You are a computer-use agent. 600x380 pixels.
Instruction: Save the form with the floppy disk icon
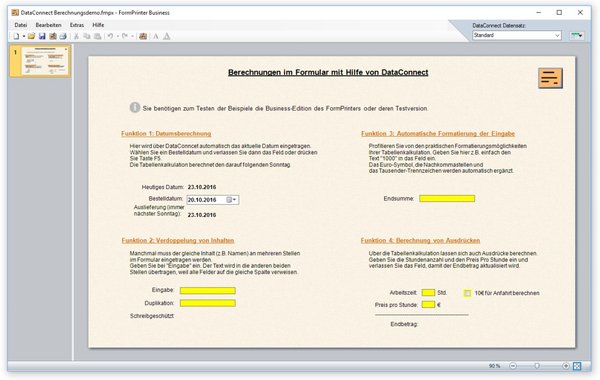(x=42, y=36)
